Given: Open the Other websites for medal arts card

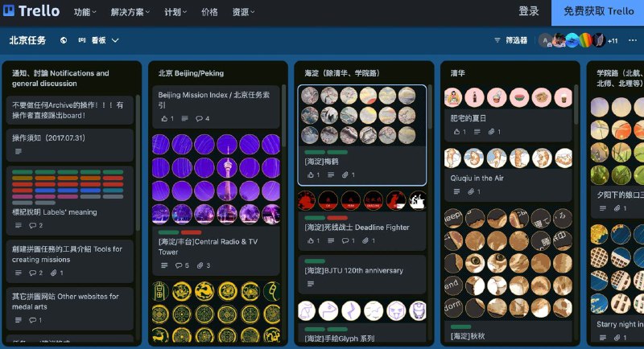Looking at the screenshot, I should [70, 309].
